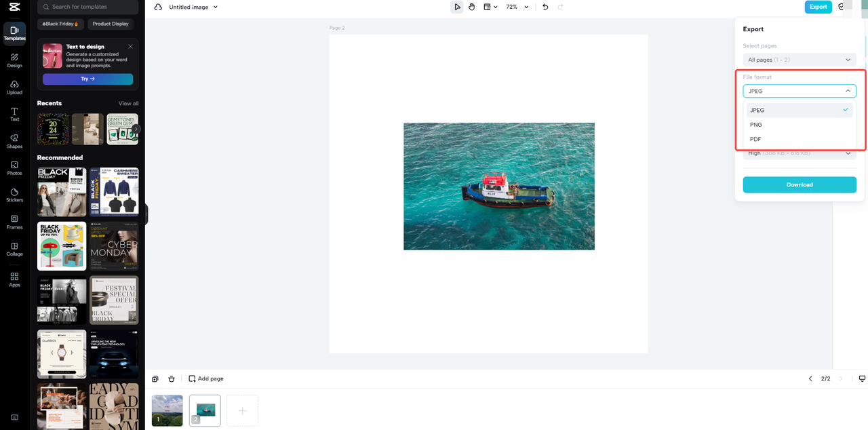This screenshot has width=868, height=430.
Task: Open the High quality dropdown
Action: pos(800,153)
